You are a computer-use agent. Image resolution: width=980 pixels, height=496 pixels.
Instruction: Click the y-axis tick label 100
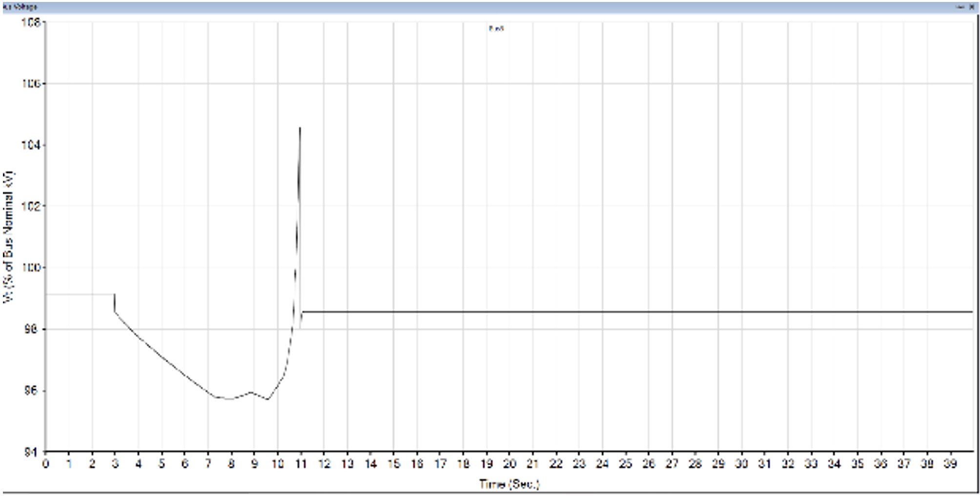pyautogui.click(x=30, y=268)
